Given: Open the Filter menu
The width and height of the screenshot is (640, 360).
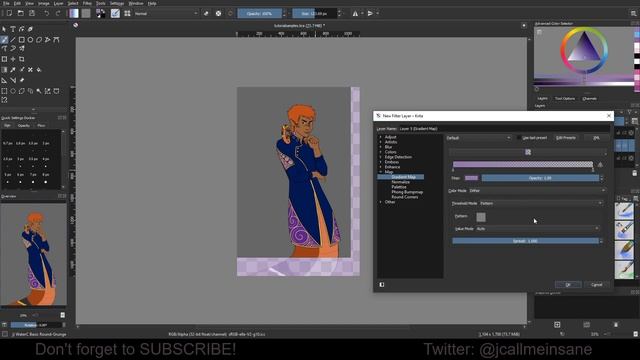Looking at the screenshot, I should pyautogui.click(x=87, y=3).
